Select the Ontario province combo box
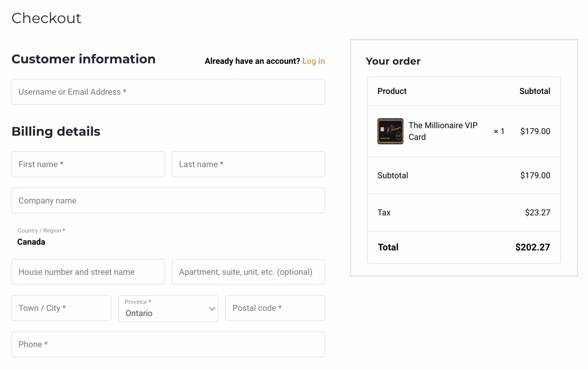588x370 pixels. point(168,309)
